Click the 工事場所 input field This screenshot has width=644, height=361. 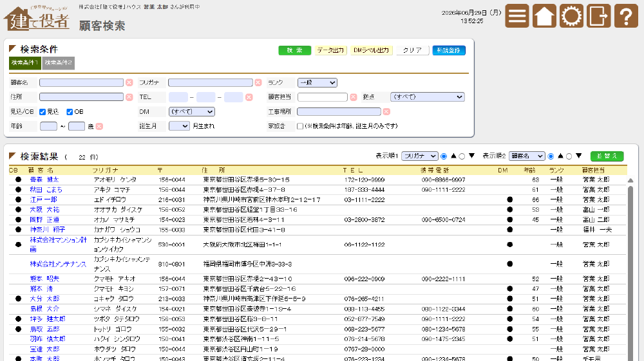339,111
